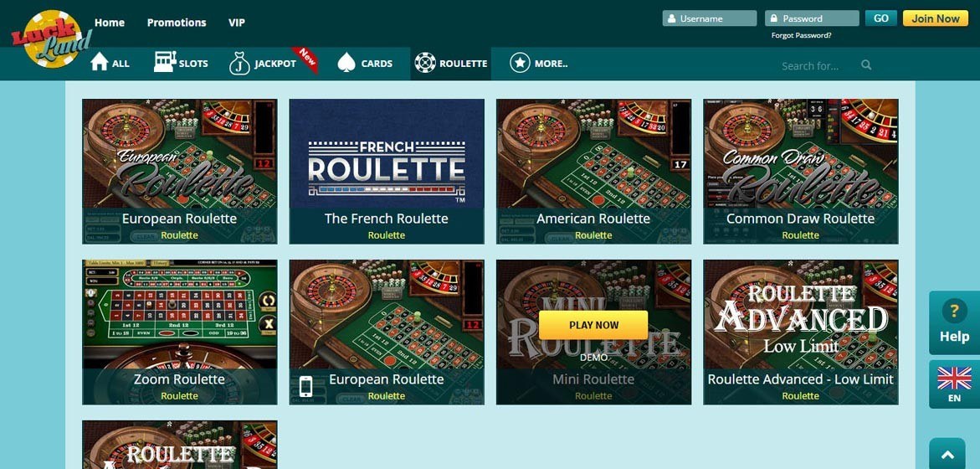Click the PLAY NOW button on Mini Roulette
This screenshot has width=980, height=469.
(x=593, y=325)
